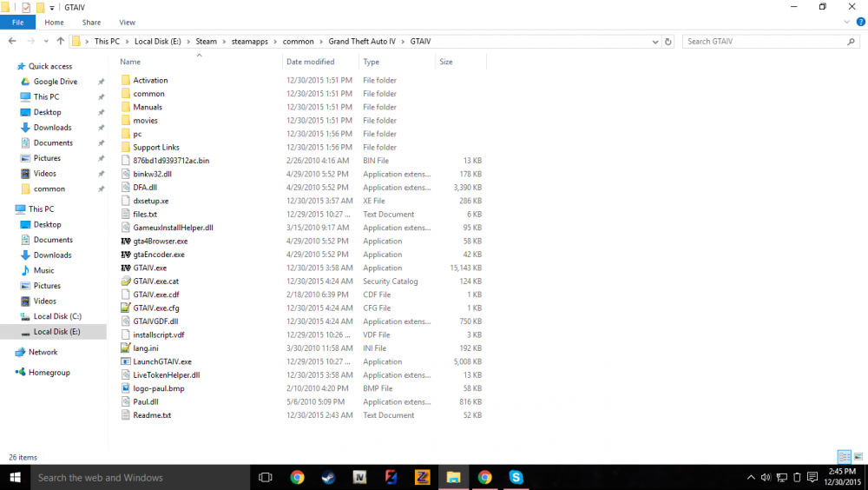
Task: Select the LiveTokenHelper.dll file name
Action: pyautogui.click(x=167, y=374)
